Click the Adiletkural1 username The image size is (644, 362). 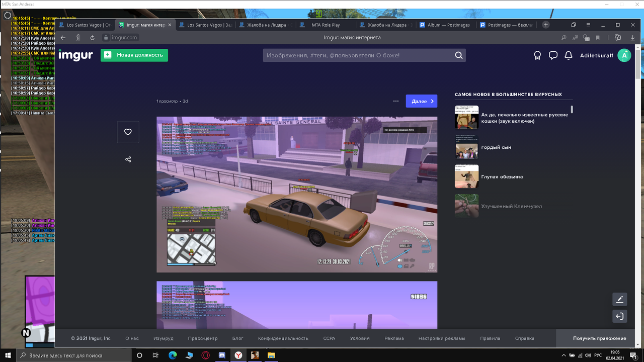[x=597, y=55]
